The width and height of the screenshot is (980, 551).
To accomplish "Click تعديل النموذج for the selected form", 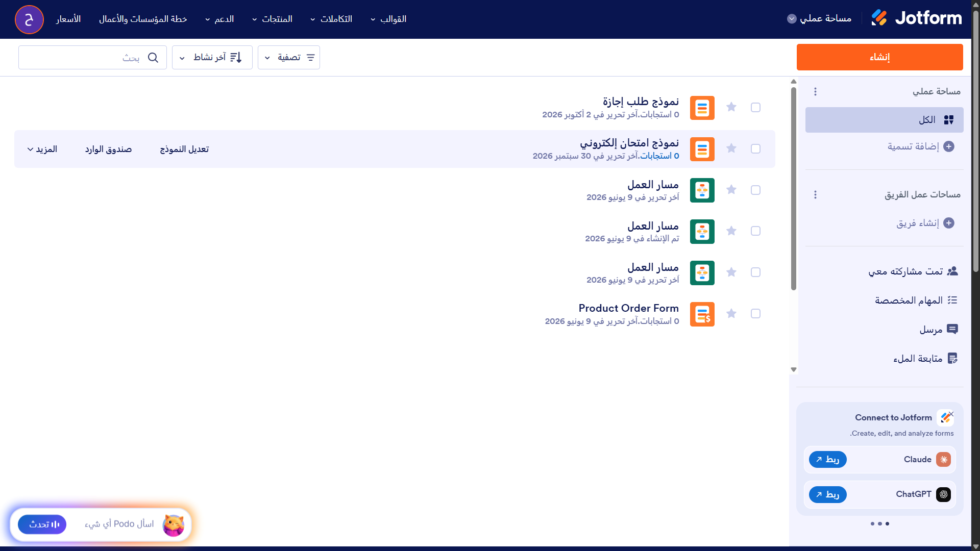I will [x=184, y=149].
